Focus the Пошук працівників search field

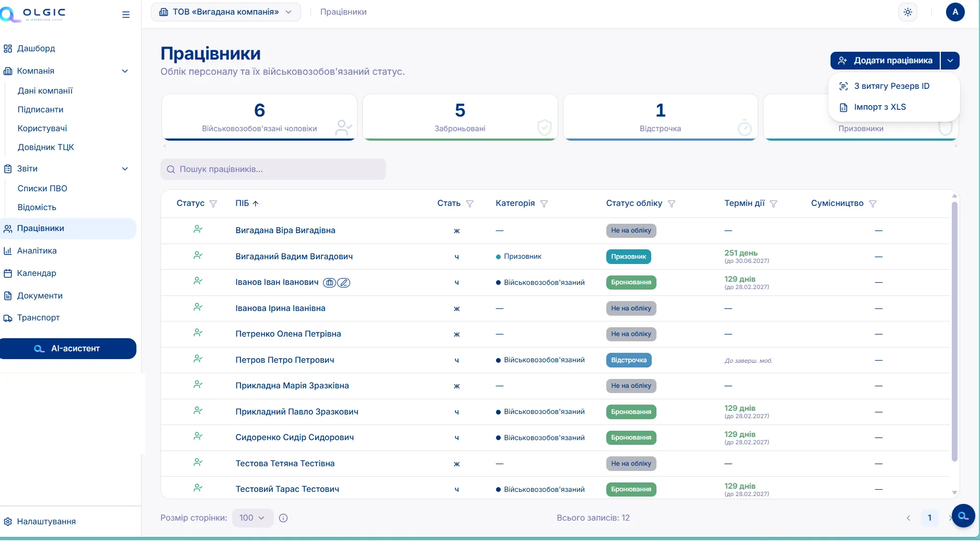[x=273, y=169]
